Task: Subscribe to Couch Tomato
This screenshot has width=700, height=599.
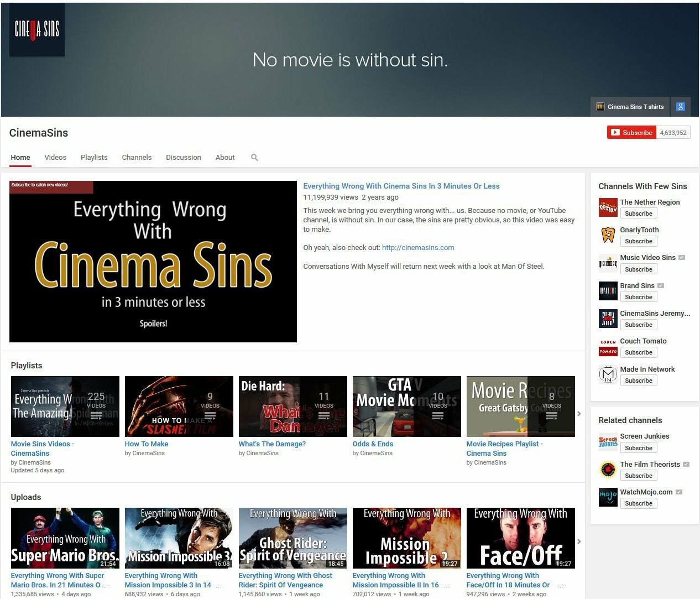Action: coord(639,352)
